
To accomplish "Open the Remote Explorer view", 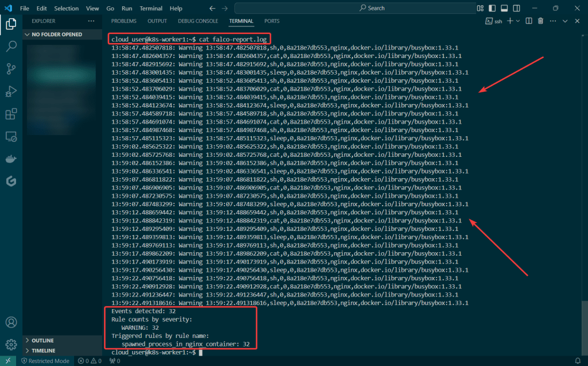I will pyautogui.click(x=11, y=137).
